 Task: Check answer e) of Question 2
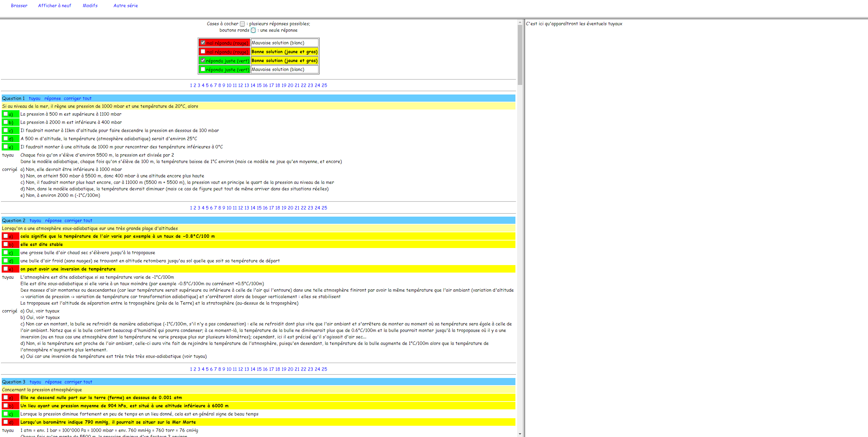tap(6, 269)
